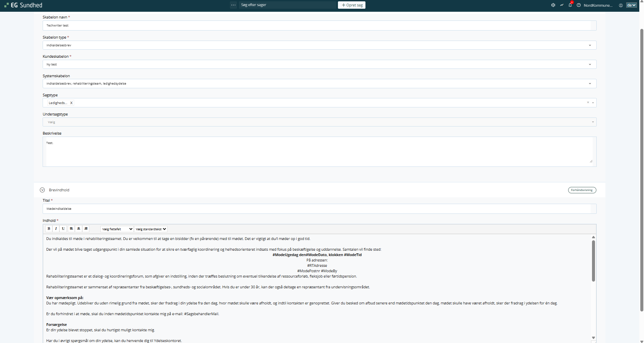This screenshot has height=343, width=644.
Task: Toggle underline formatting in the editor toolbar
Action: point(63,229)
